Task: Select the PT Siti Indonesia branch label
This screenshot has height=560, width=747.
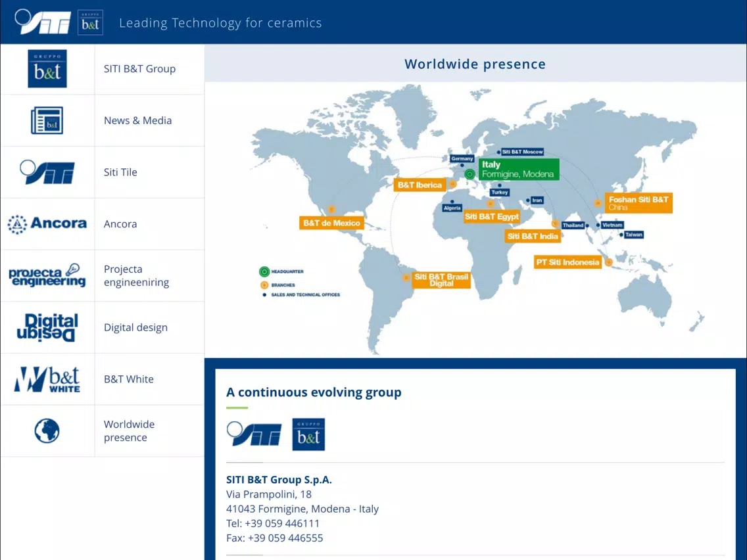Action: (x=567, y=262)
